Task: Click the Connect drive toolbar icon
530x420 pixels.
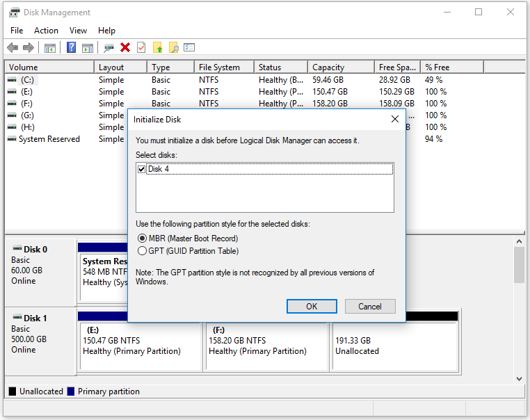Action: [109, 48]
